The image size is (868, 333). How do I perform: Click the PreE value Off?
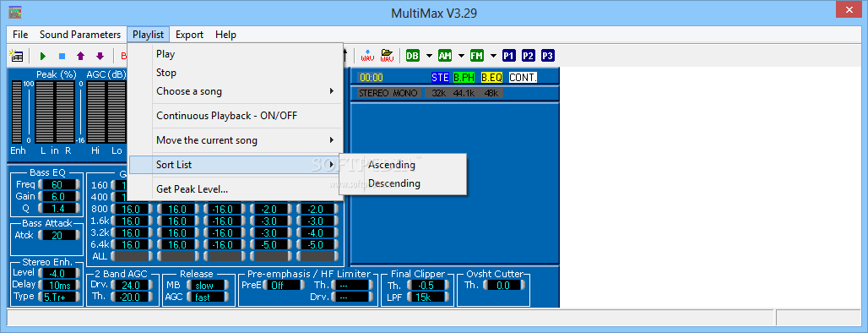click(x=284, y=286)
